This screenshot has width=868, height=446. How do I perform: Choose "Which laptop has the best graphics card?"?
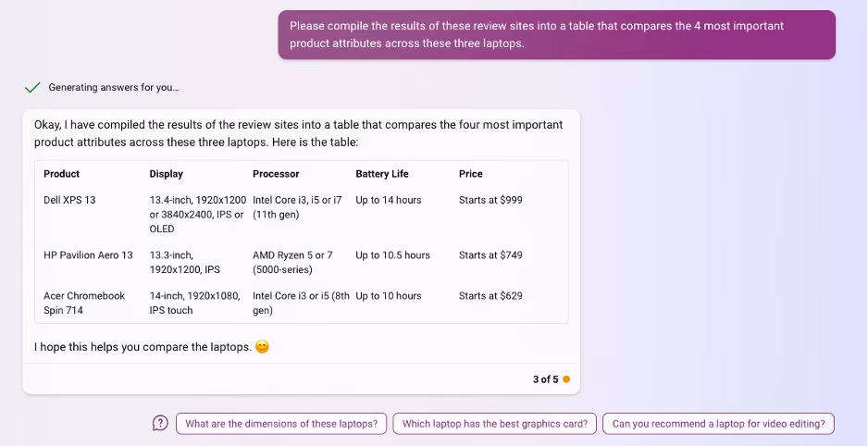click(x=495, y=424)
